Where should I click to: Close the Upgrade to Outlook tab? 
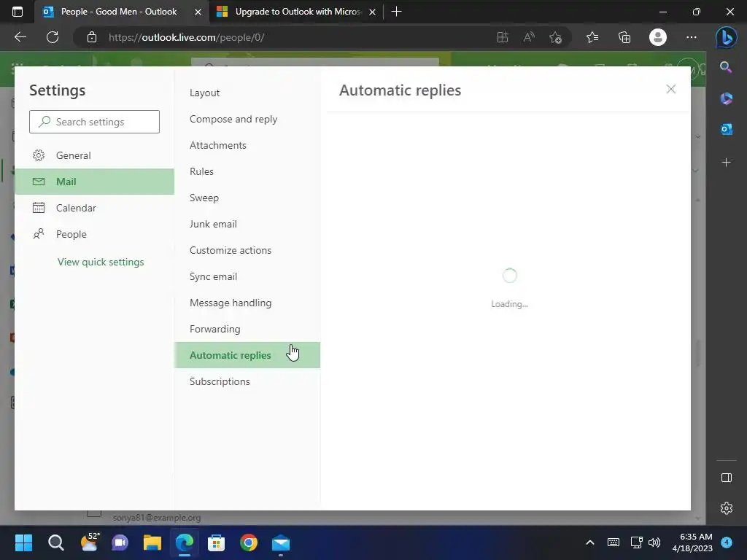pos(373,12)
